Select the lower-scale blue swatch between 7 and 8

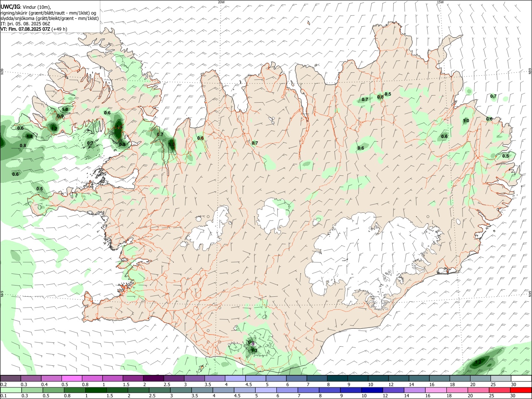(308, 390)
